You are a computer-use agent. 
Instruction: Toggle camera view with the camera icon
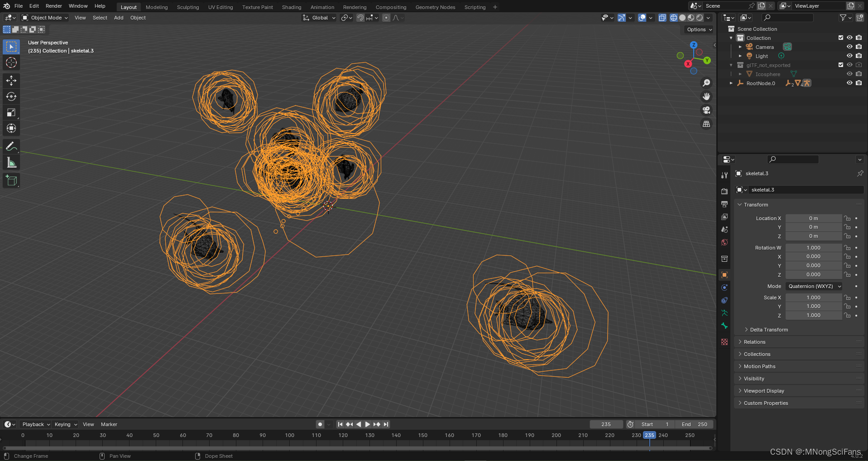(706, 110)
